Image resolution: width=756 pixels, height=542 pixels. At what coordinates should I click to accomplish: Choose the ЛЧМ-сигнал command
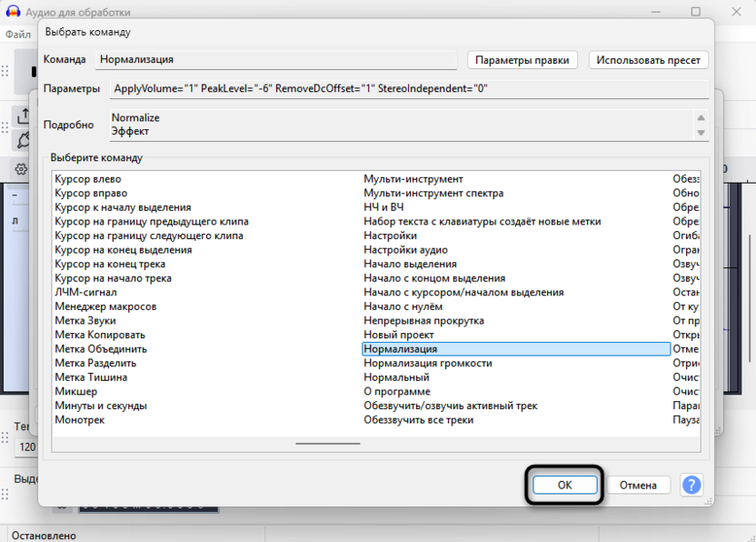(85, 293)
